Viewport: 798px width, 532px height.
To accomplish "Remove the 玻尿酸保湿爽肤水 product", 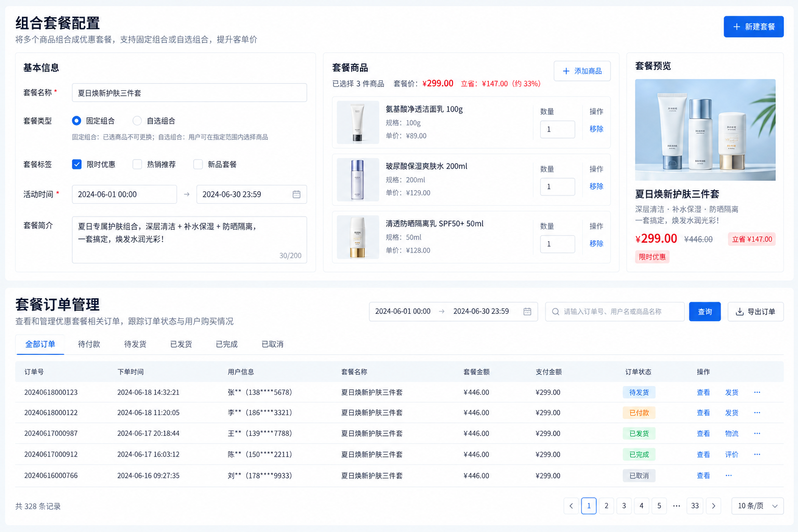I will 596,186.
